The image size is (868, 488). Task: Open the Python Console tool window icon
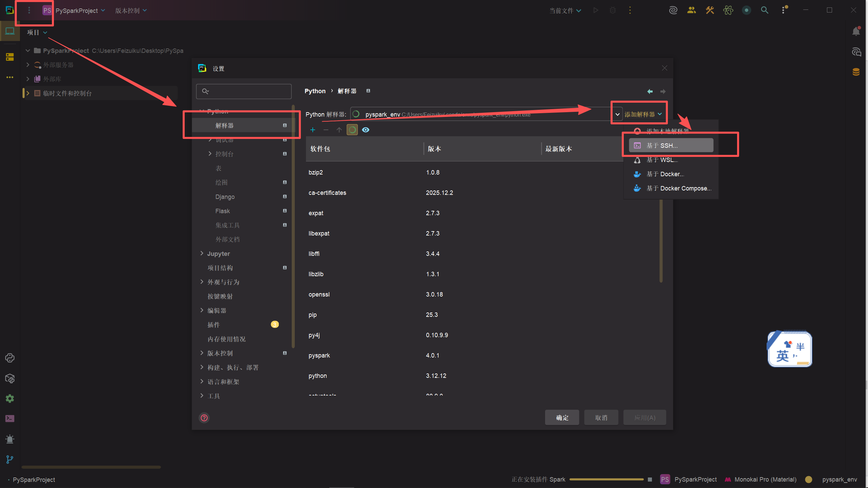pos(10,358)
